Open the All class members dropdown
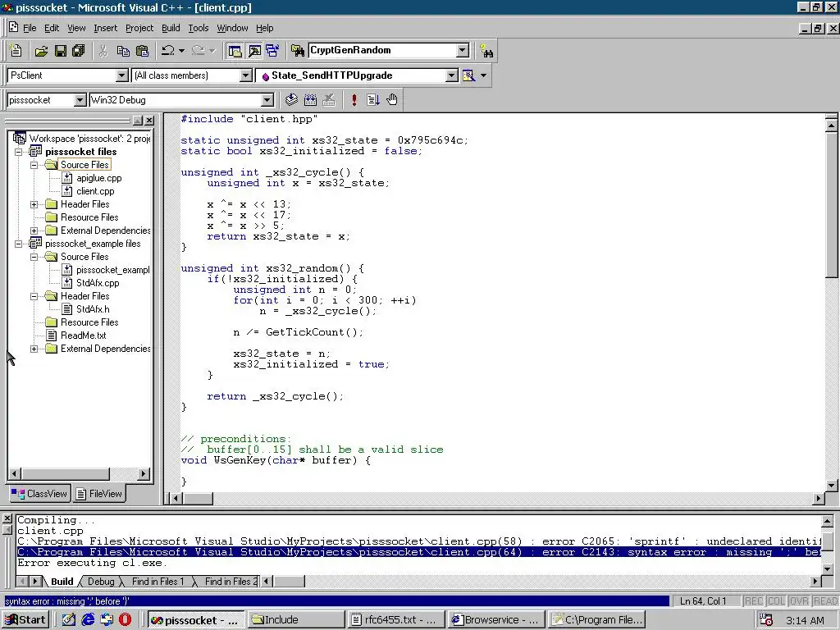 tap(245, 75)
